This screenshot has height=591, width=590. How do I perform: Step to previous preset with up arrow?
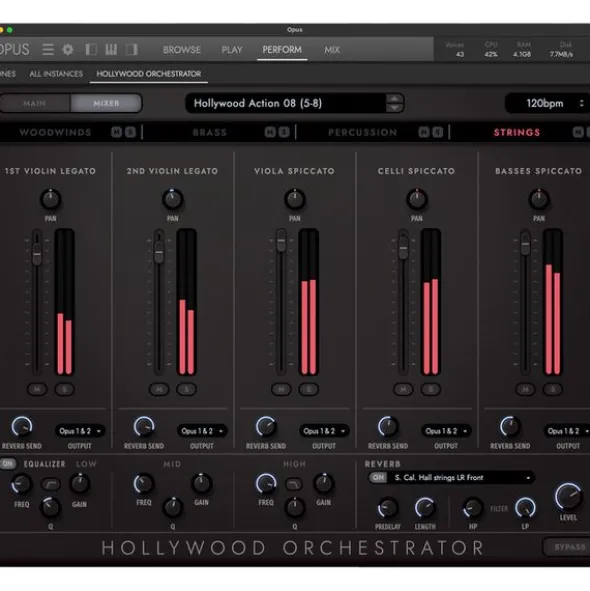(x=394, y=98)
